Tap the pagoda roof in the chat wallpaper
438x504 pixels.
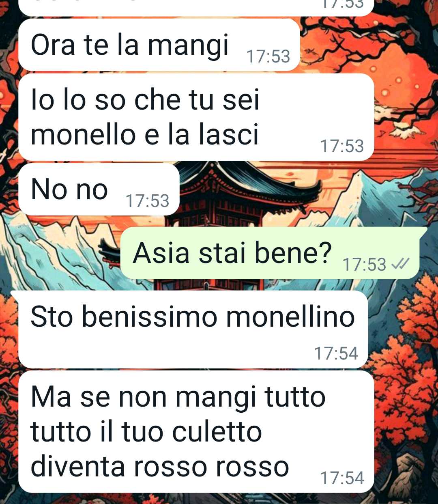click(x=247, y=179)
